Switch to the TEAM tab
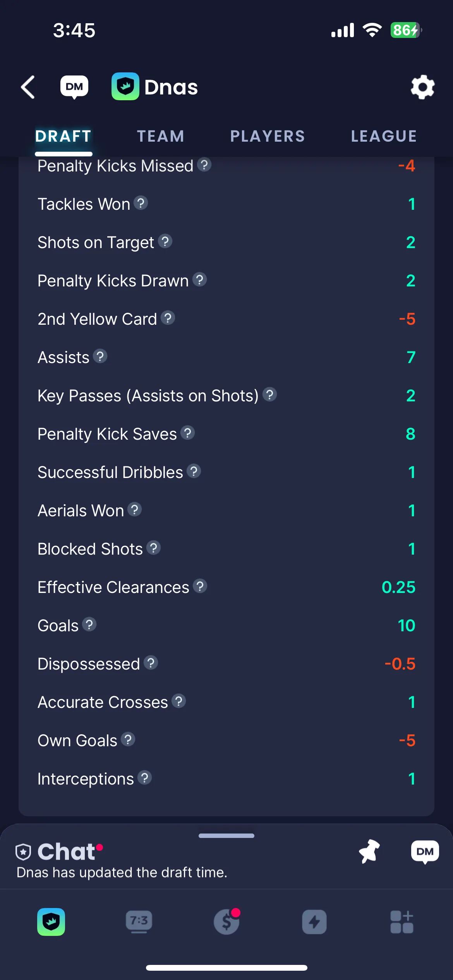Viewport: 453px width, 980px height. click(x=161, y=136)
